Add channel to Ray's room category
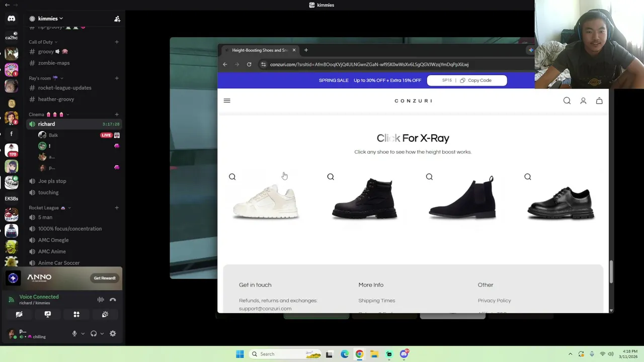644x362 pixels. point(117,78)
